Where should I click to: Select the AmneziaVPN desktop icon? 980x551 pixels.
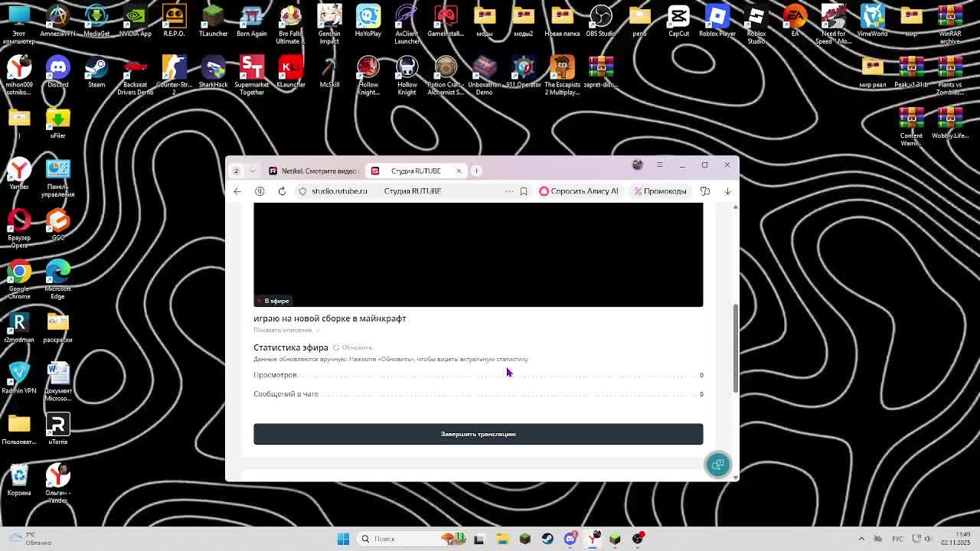[x=57, y=21]
